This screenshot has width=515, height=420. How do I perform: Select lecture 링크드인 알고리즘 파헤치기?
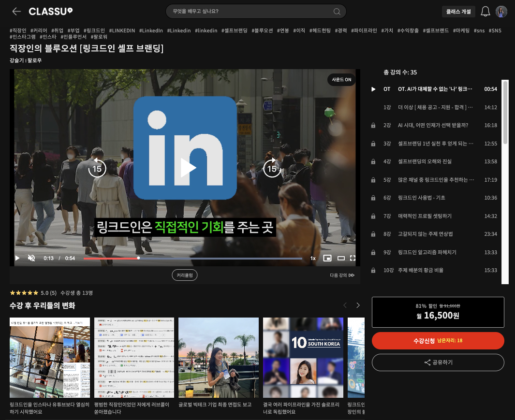pos(427,252)
